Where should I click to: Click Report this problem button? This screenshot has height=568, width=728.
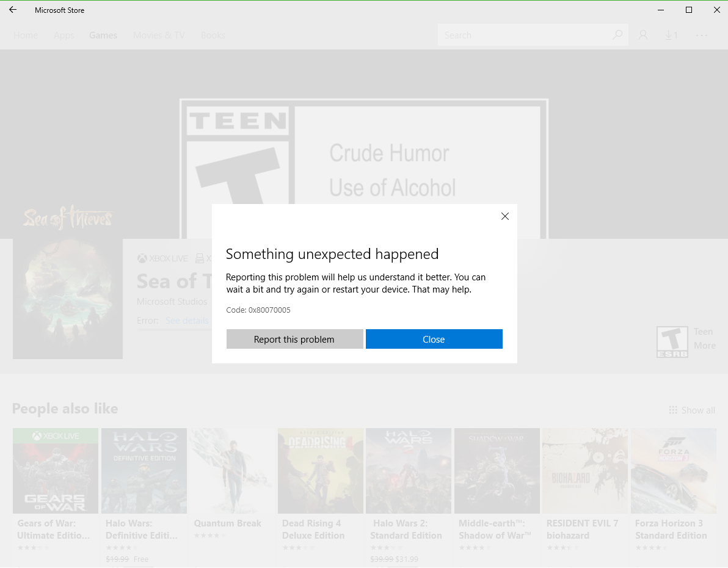click(294, 340)
